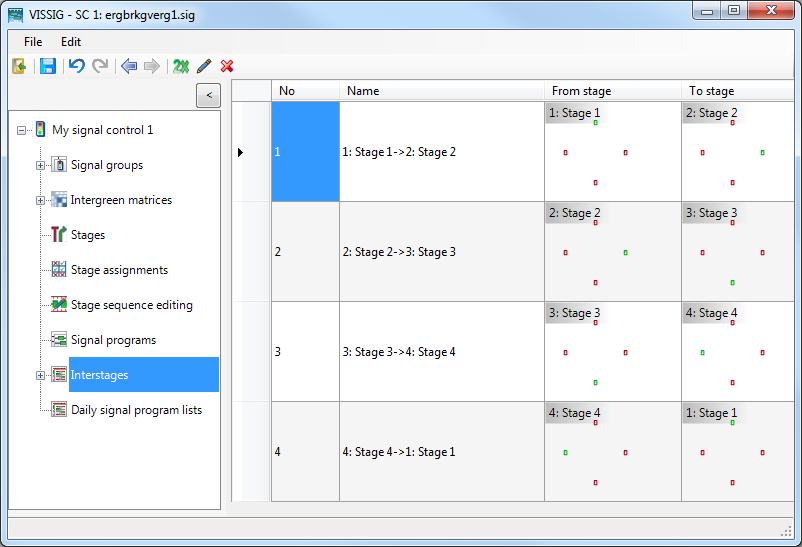
Task: Expand the Signal groups tree node
Action: 41,165
